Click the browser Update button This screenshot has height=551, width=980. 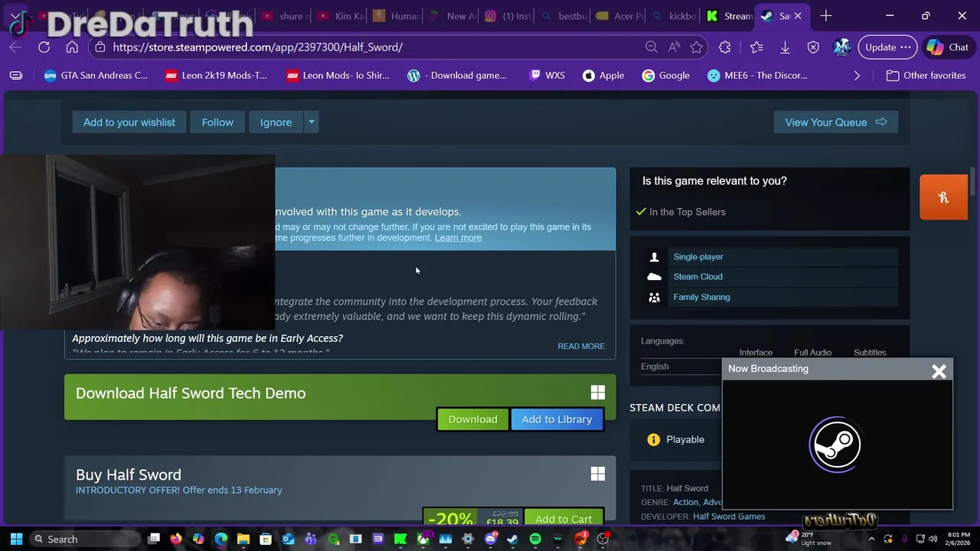(x=887, y=47)
